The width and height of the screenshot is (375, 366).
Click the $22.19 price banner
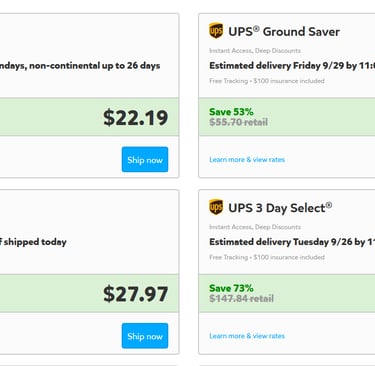89,117
